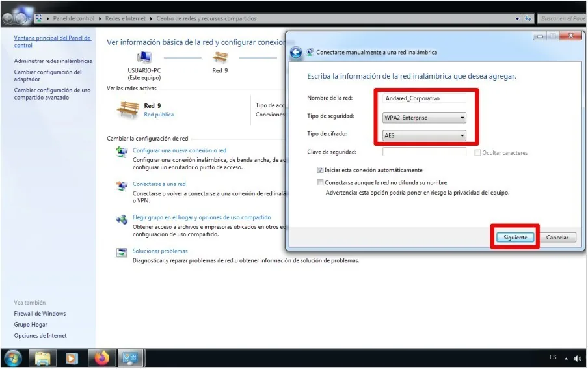Image resolution: width=588 pixels, height=369 pixels.
Task: Click the Control Panel icon in address bar
Action: pos(39,18)
